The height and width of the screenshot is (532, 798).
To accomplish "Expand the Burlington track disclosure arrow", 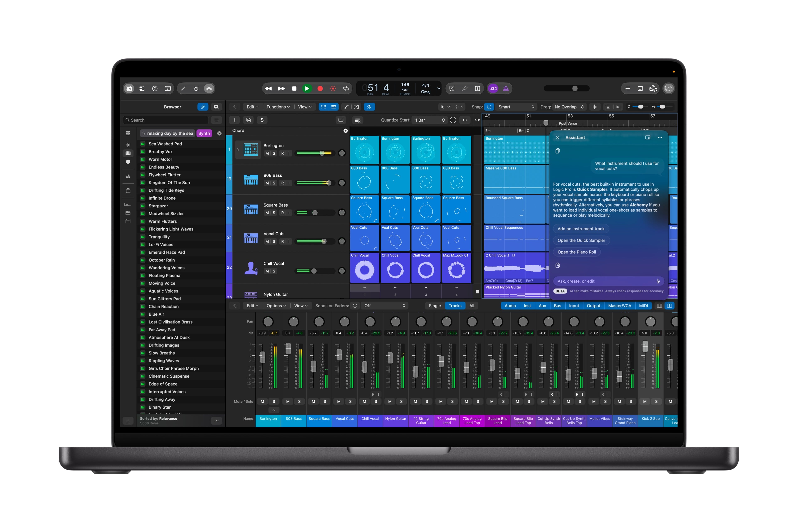I will click(238, 150).
